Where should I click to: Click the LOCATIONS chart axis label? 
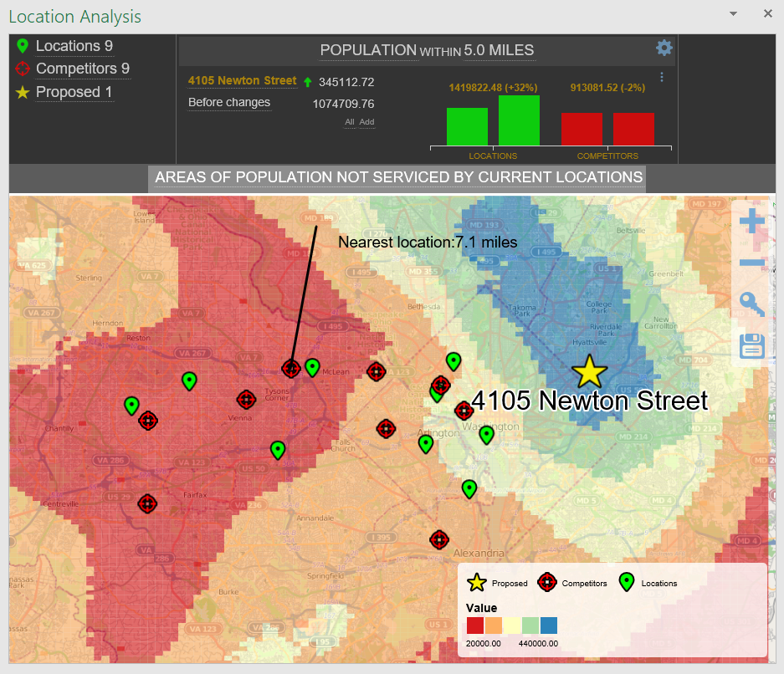point(493,156)
